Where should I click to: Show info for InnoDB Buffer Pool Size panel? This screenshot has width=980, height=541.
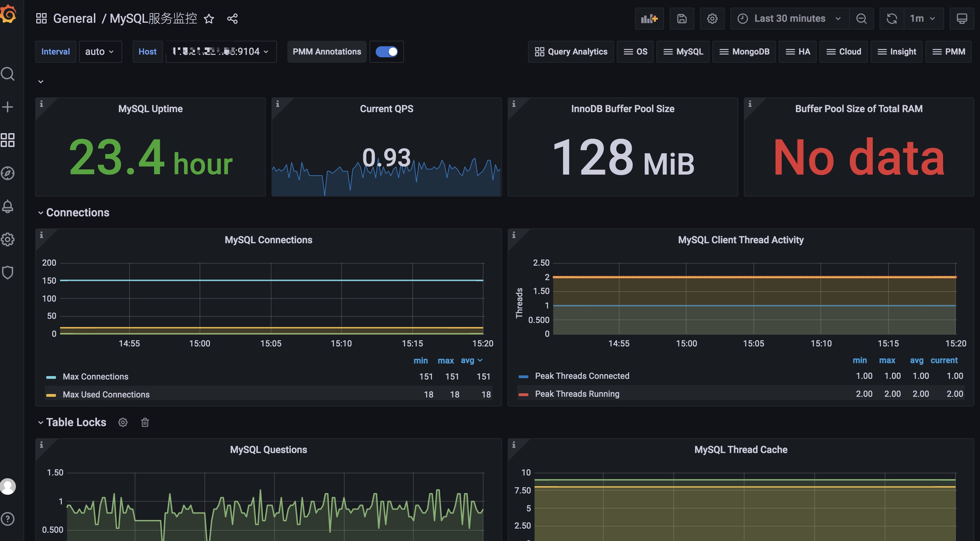coord(513,104)
